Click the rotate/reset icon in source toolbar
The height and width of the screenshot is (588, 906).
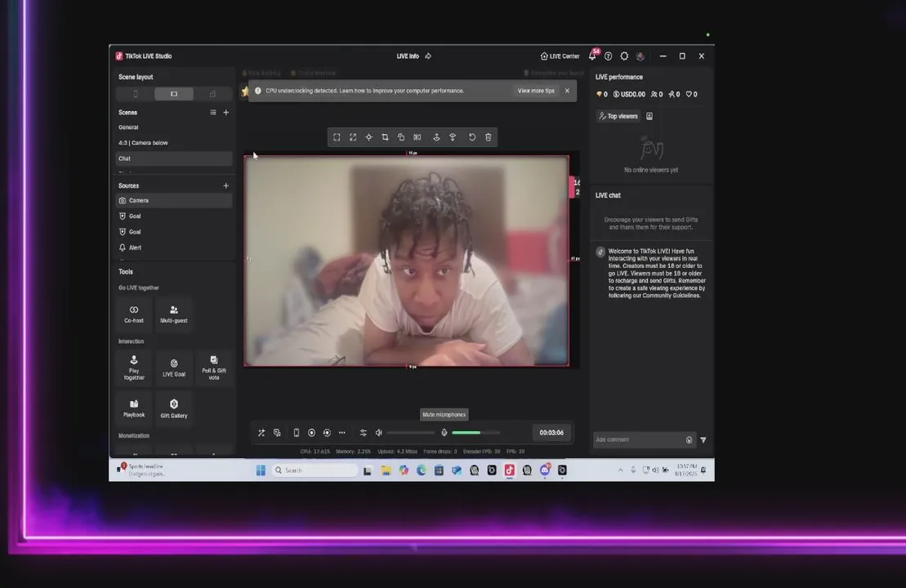tap(472, 137)
